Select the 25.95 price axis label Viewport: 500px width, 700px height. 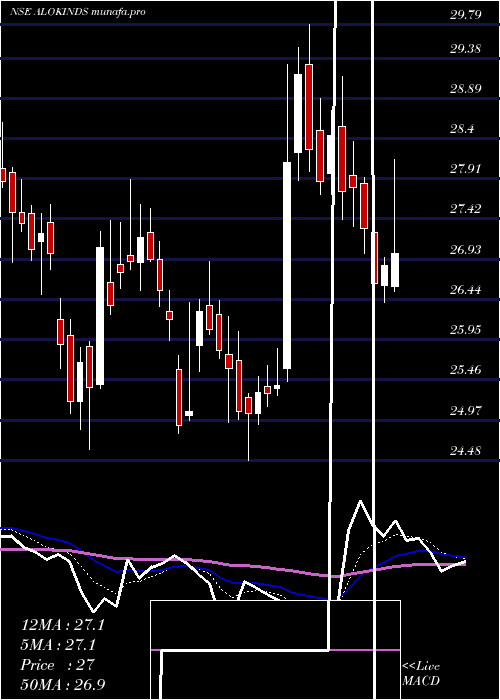tap(466, 330)
